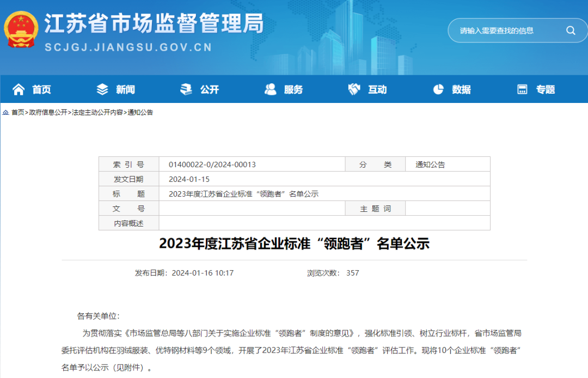Viewport: 588px width, 378px height.
Task: Open 通知公告 breadcrumb link
Action: pyautogui.click(x=140, y=113)
